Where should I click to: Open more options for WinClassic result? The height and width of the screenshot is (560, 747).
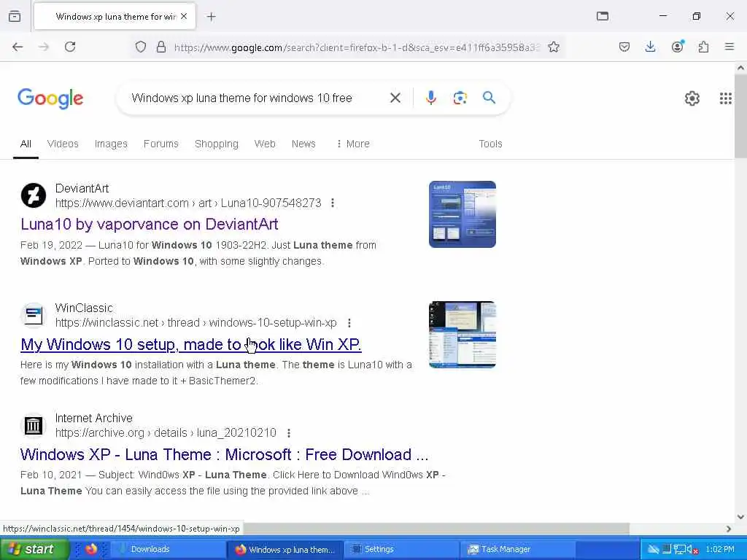(349, 323)
